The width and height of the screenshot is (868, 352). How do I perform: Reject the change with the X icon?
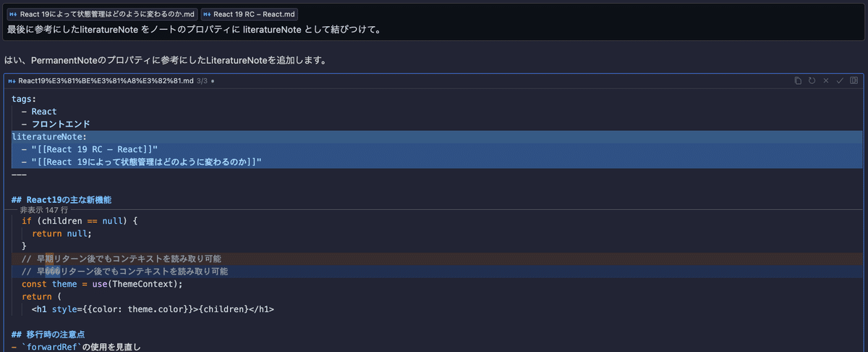point(826,80)
